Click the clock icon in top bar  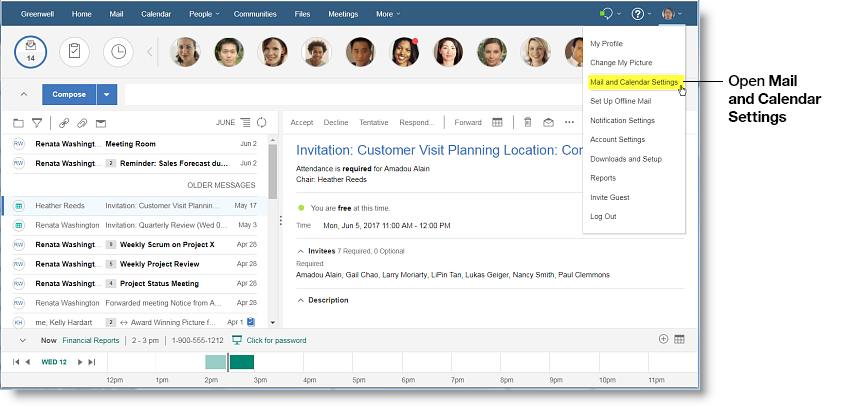117,52
